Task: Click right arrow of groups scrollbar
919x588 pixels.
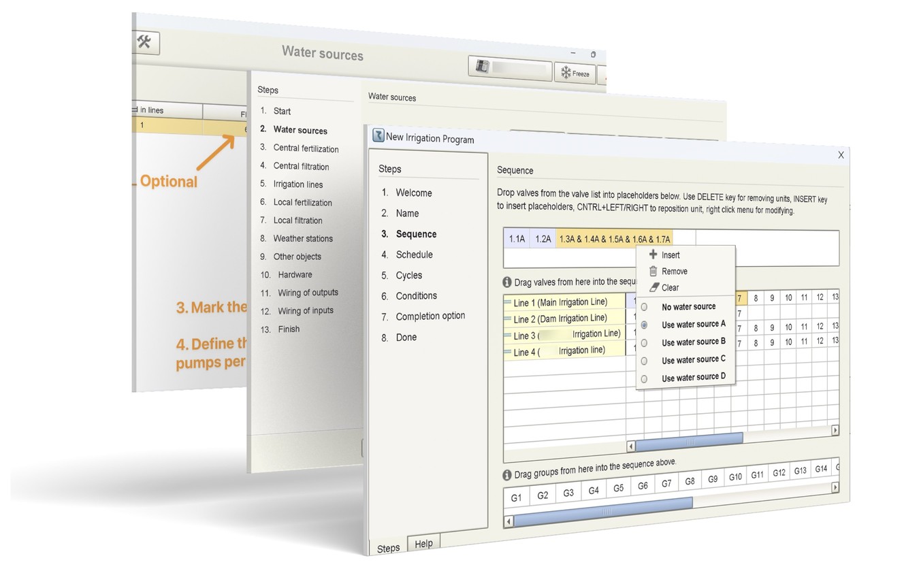Action: pyautogui.click(x=835, y=487)
